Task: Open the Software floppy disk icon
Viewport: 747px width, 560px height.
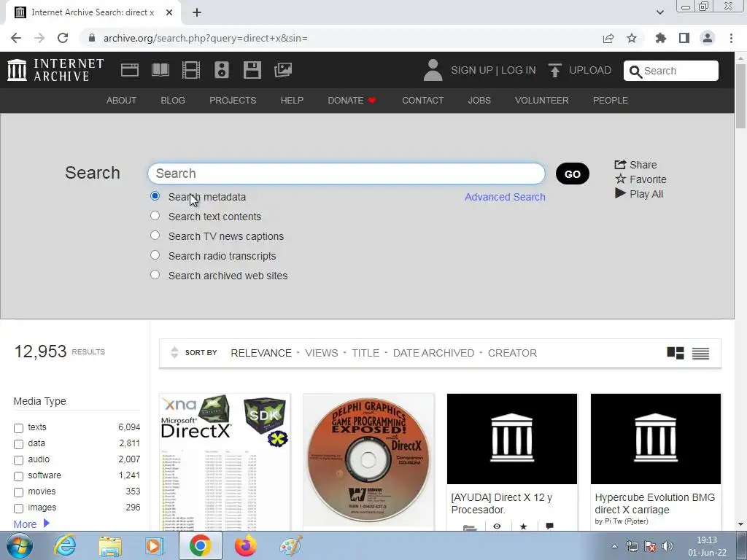Action: click(x=252, y=70)
